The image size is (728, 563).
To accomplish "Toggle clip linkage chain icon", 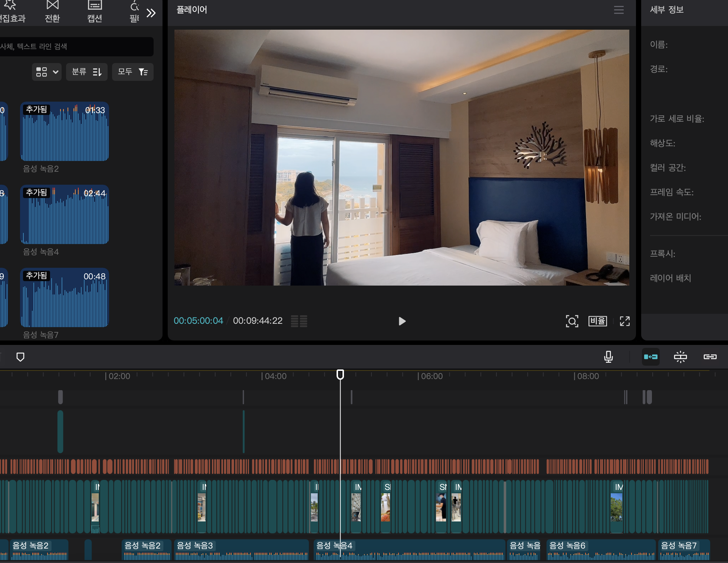I will point(710,357).
